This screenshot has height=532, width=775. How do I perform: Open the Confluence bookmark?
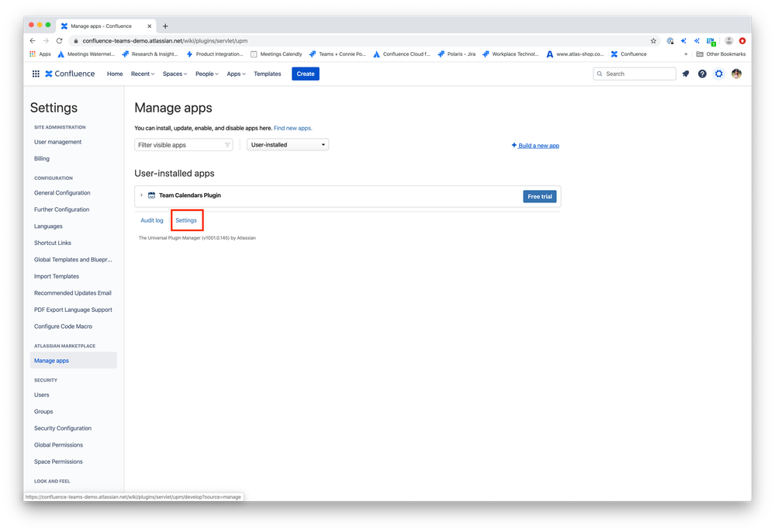click(628, 54)
